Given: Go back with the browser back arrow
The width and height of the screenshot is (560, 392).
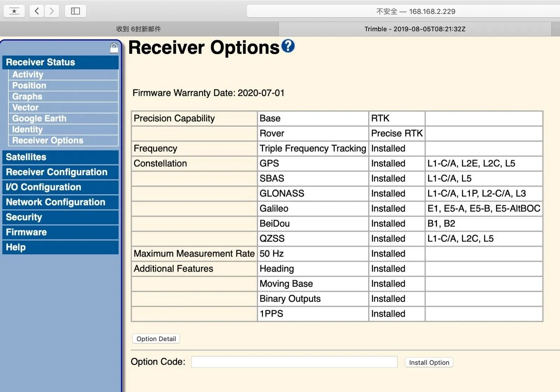Looking at the screenshot, I should tap(37, 11).
